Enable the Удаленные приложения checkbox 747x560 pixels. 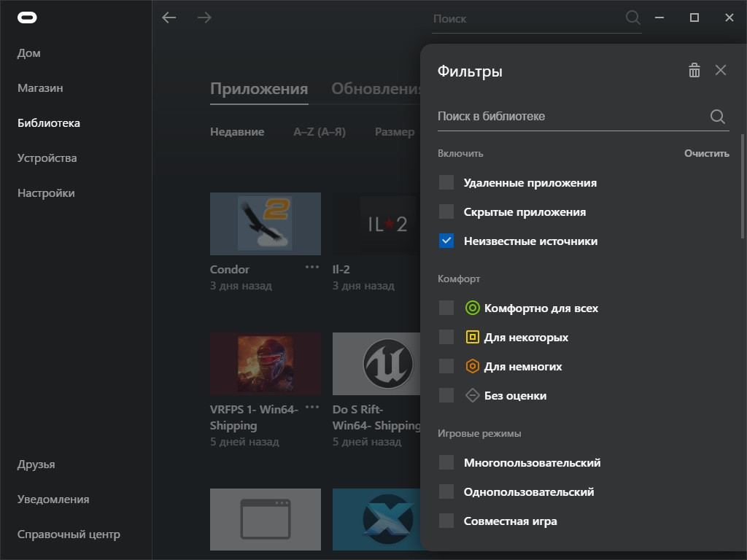pos(446,182)
